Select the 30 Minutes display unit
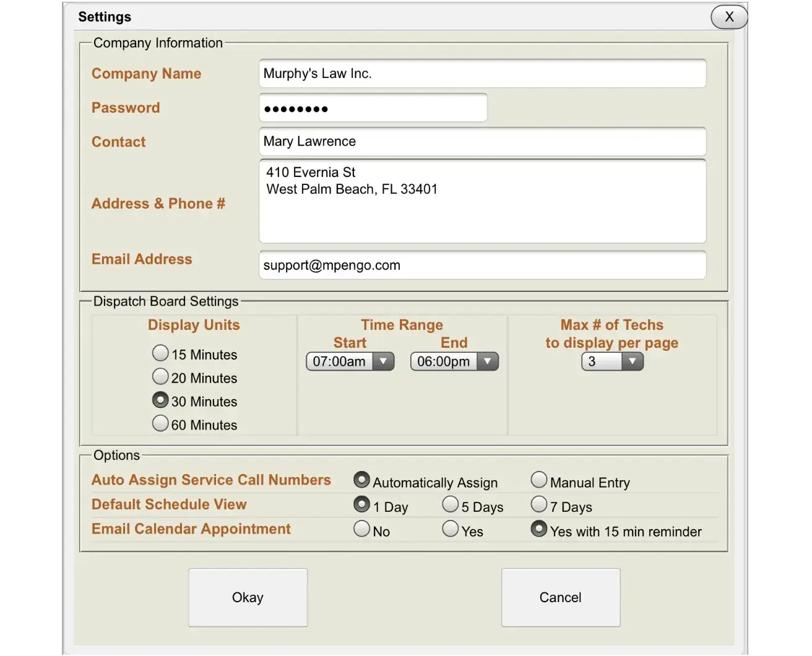The width and height of the screenshot is (812, 656). pyautogui.click(x=160, y=400)
